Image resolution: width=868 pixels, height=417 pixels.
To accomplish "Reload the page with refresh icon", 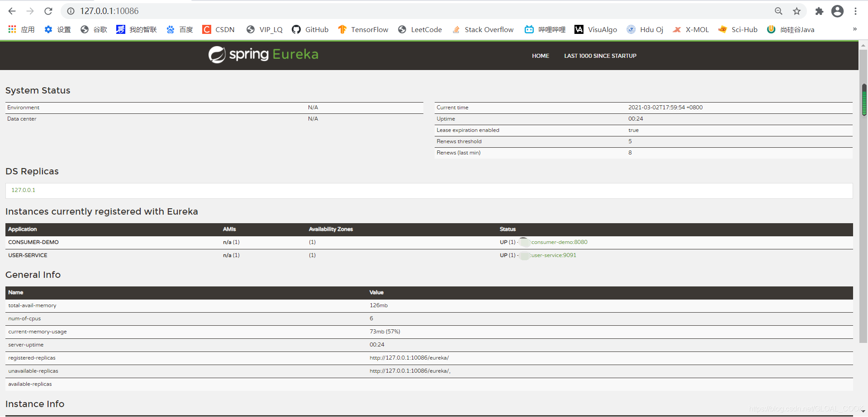I will 48,11.
